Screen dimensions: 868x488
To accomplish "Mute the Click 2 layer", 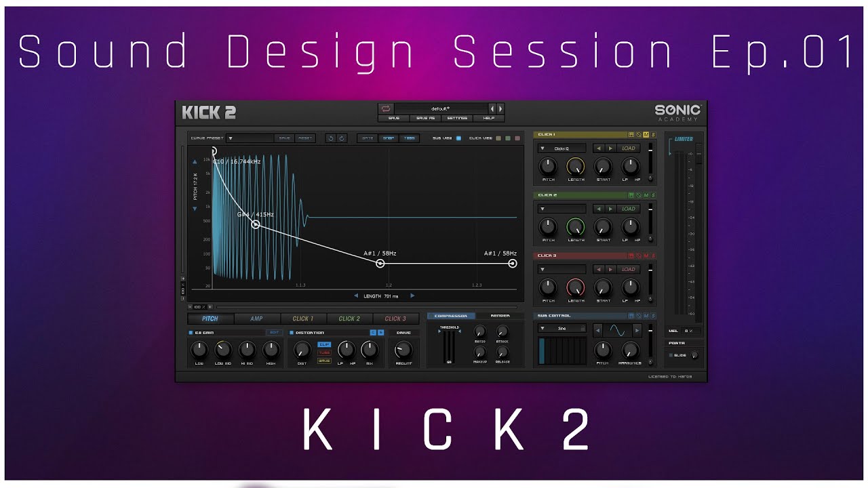I will coord(646,195).
